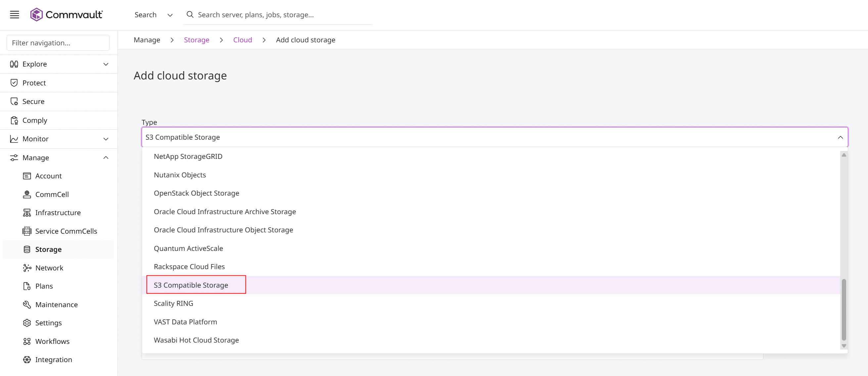The width and height of the screenshot is (868, 376).
Task: Select Quantum ActiveScale option
Action: pyautogui.click(x=491, y=248)
